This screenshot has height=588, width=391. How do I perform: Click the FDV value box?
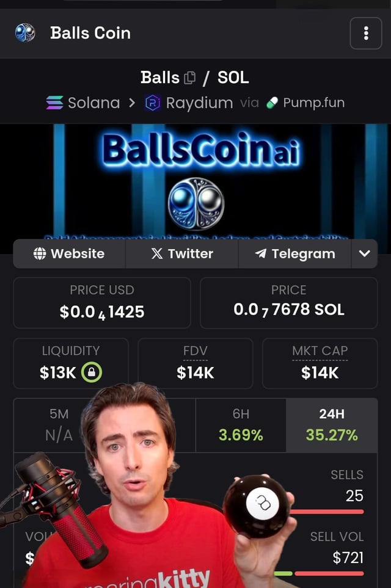[x=195, y=363]
